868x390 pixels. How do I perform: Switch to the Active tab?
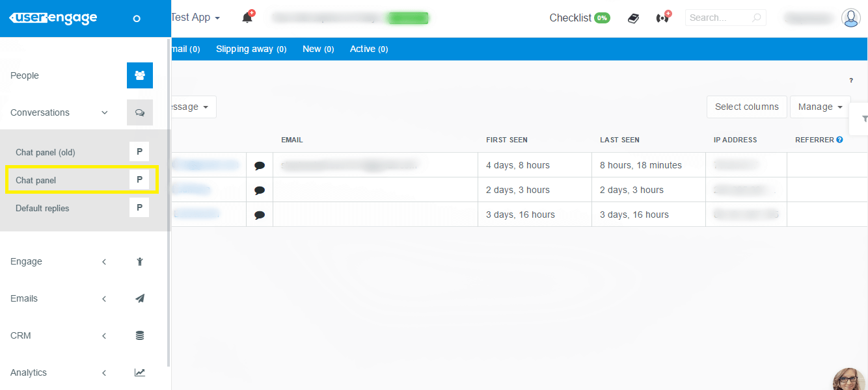click(x=368, y=48)
